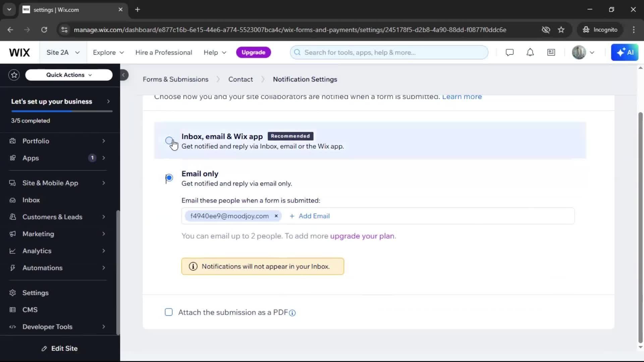Expand the account menu chevron
The width and height of the screenshot is (644, 362).
point(592,53)
